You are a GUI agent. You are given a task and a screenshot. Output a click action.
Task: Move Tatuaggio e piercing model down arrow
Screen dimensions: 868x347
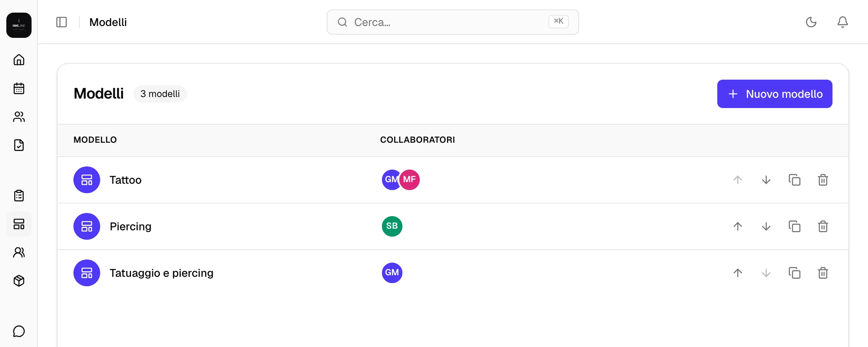[766, 273]
